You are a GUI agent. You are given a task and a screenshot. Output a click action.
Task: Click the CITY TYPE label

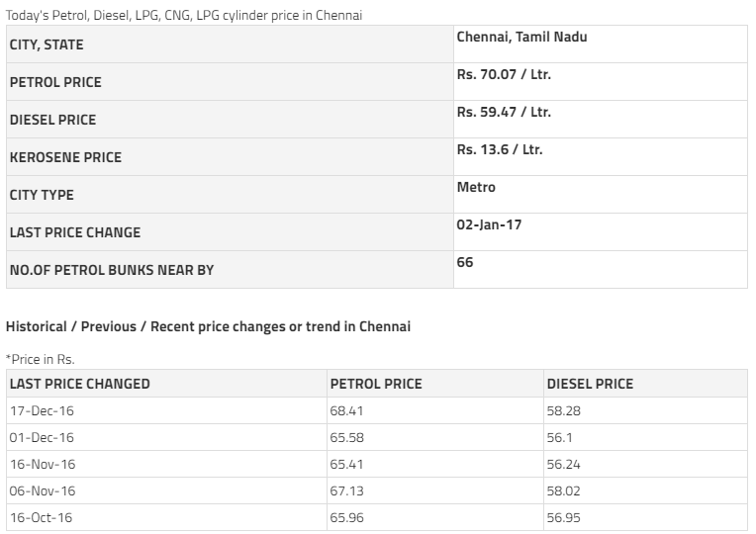coord(42,195)
